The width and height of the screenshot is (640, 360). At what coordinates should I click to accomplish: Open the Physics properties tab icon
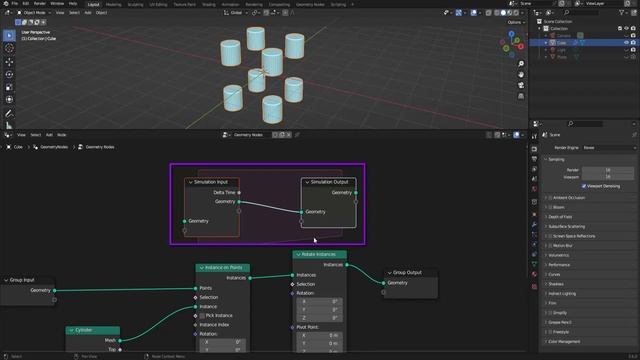pos(534,244)
